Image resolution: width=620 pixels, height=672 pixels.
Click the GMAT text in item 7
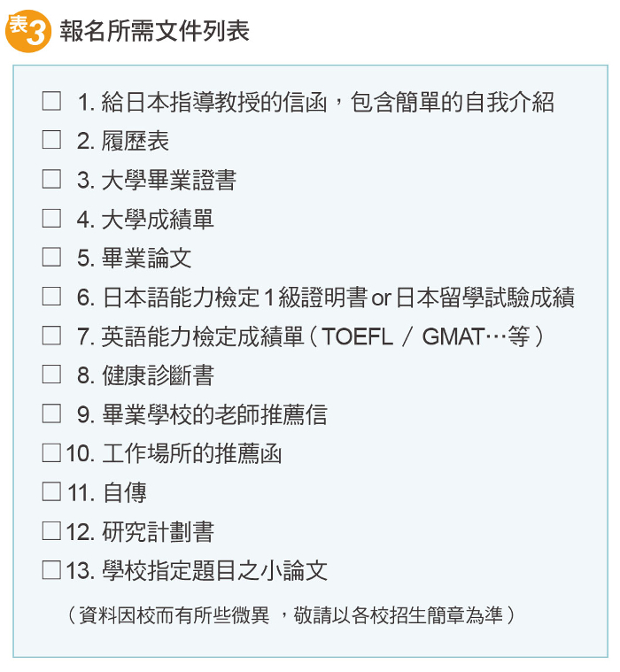click(x=453, y=336)
